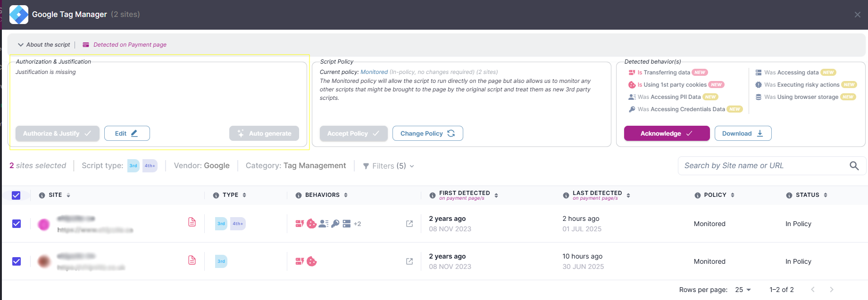The width and height of the screenshot is (868, 300).
Task: Click the Authorize & Justify button
Action: pyautogui.click(x=57, y=133)
